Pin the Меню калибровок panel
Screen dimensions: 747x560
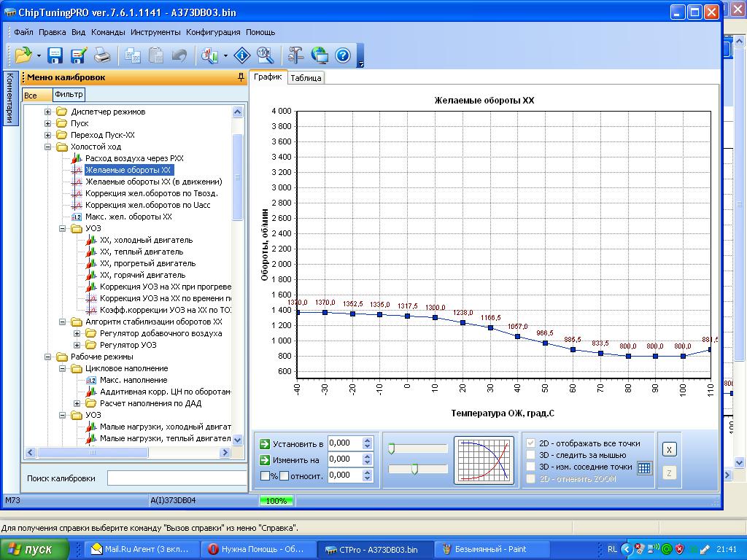[x=241, y=77]
